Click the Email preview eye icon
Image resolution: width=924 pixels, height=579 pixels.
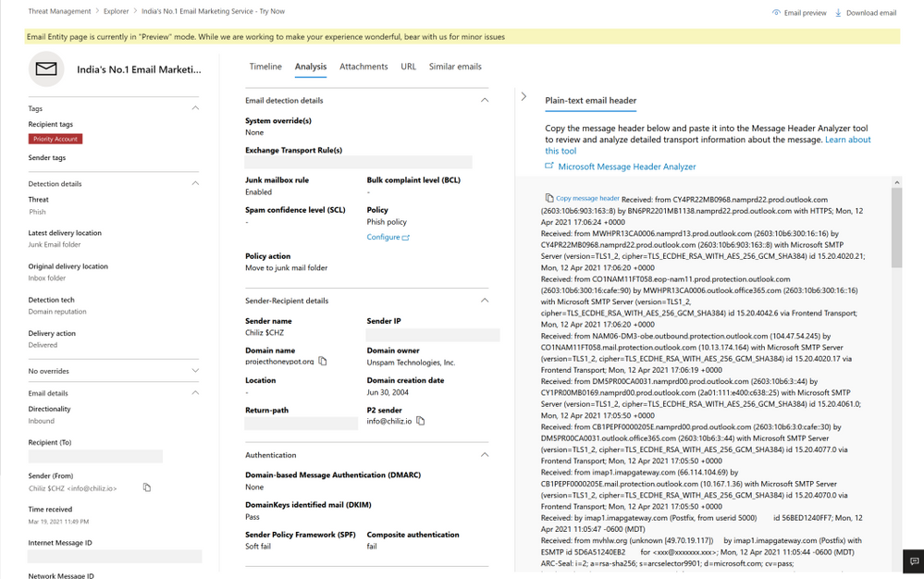tap(776, 13)
